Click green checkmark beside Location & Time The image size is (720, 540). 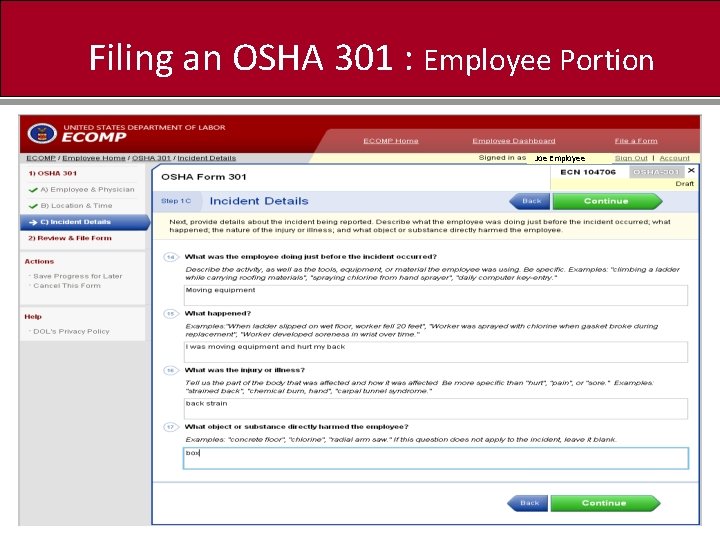coord(33,206)
